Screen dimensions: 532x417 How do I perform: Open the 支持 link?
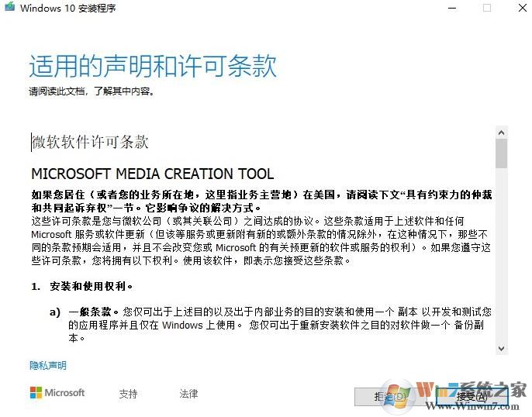(128, 394)
